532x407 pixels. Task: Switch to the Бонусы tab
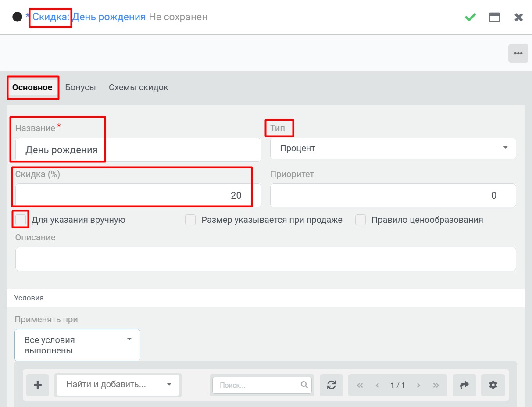(x=80, y=87)
